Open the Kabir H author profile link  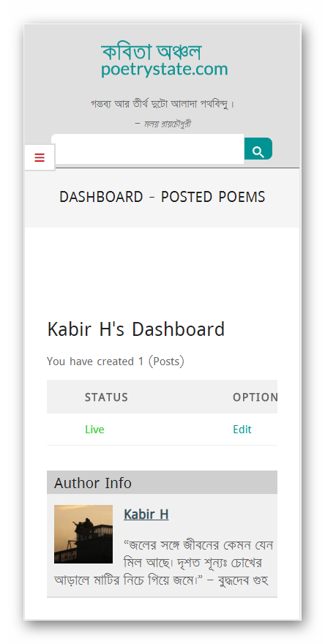click(x=146, y=514)
